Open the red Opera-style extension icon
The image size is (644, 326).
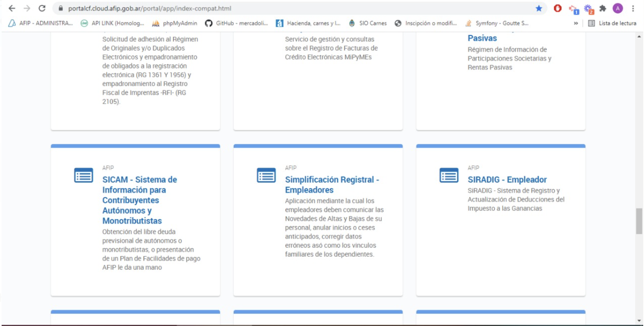558,8
